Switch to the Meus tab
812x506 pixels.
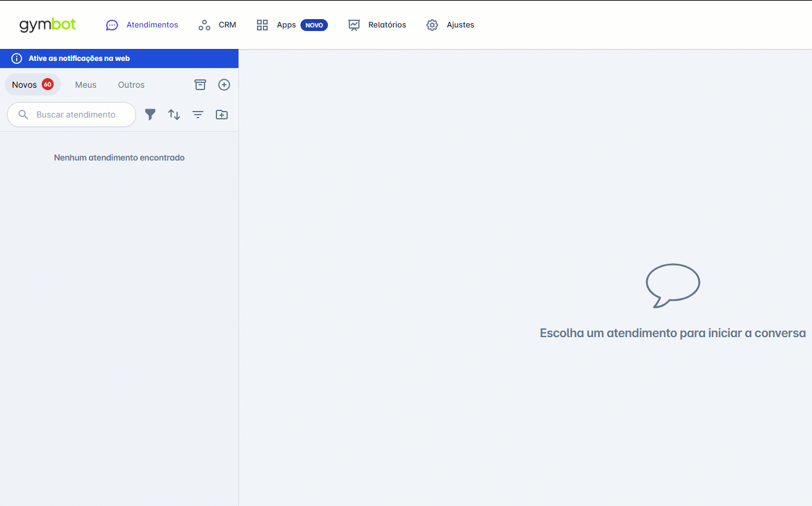[x=86, y=85]
